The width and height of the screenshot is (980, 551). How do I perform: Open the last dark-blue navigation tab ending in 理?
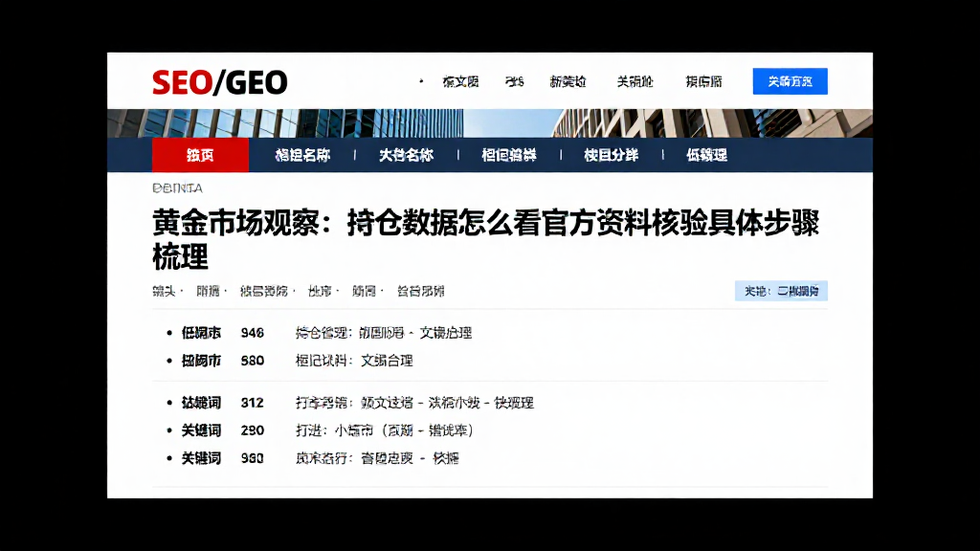click(x=707, y=155)
